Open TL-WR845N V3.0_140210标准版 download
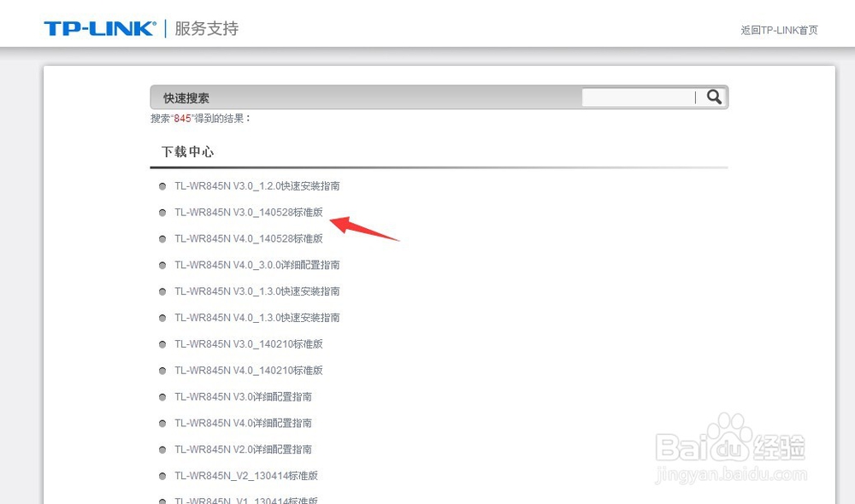The height and width of the screenshot is (504, 855). click(249, 343)
